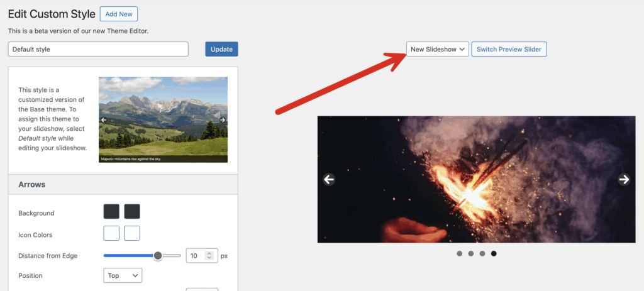The height and width of the screenshot is (291, 644).
Task: Click the Distance from Edge slider handle
Action: [x=158, y=256]
